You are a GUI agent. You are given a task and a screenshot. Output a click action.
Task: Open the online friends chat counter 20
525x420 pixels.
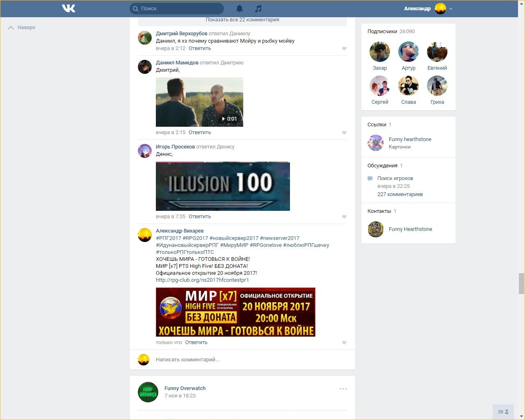click(503, 412)
